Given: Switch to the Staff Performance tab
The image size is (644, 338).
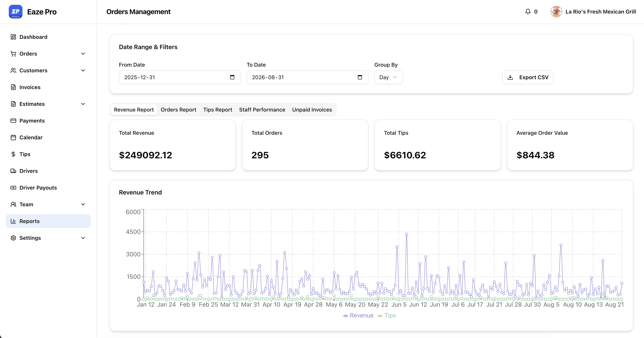Looking at the screenshot, I should click(262, 110).
